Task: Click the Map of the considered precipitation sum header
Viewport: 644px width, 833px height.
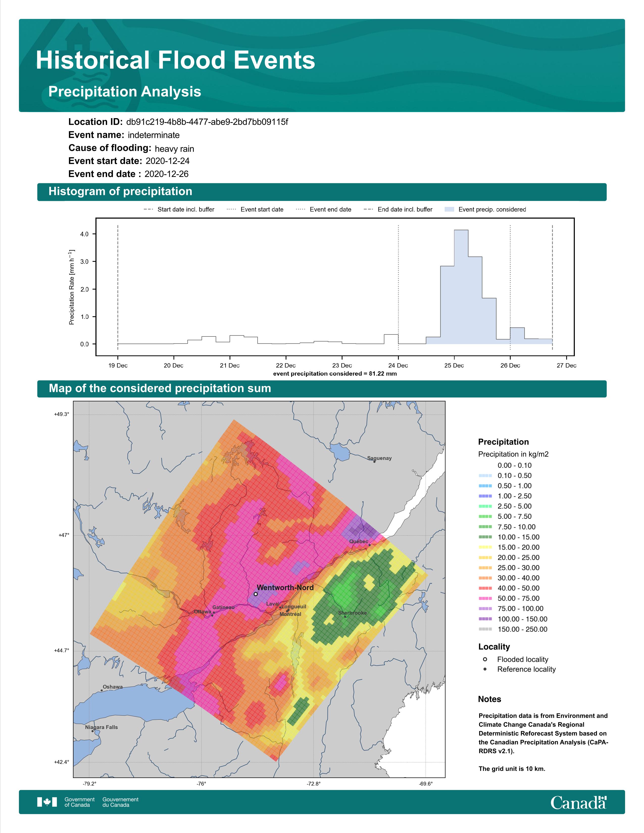Action: (x=160, y=388)
